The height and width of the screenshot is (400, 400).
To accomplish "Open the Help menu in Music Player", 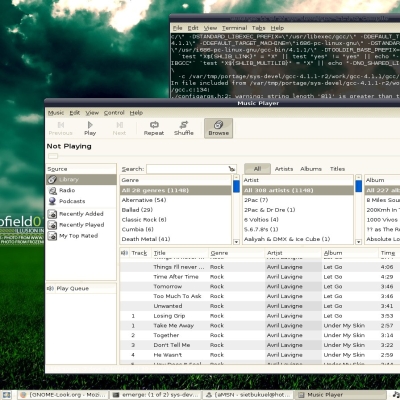I will pyautogui.click(x=136, y=113).
